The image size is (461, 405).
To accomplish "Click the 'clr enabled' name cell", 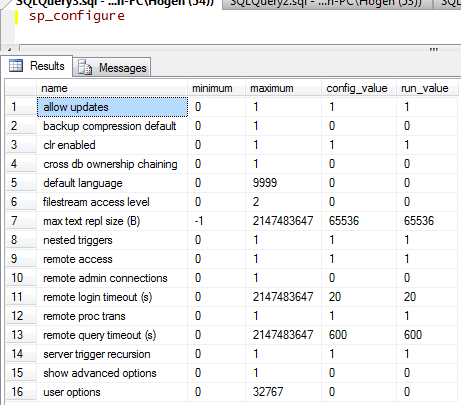I will pyautogui.click(x=112, y=145).
